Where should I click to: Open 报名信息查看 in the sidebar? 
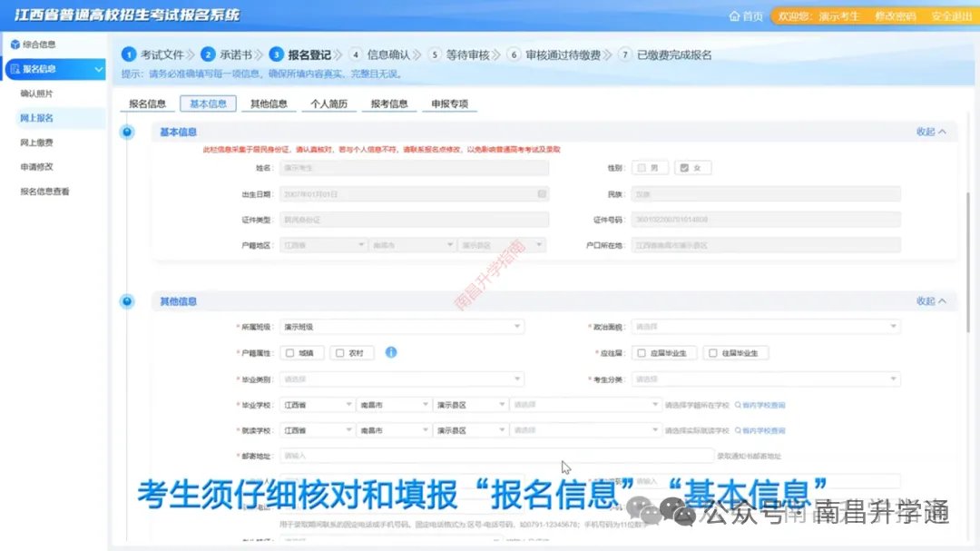click(x=45, y=192)
